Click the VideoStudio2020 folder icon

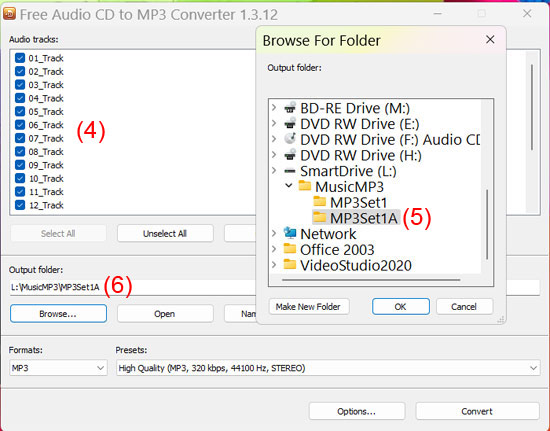(x=290, y=264)
